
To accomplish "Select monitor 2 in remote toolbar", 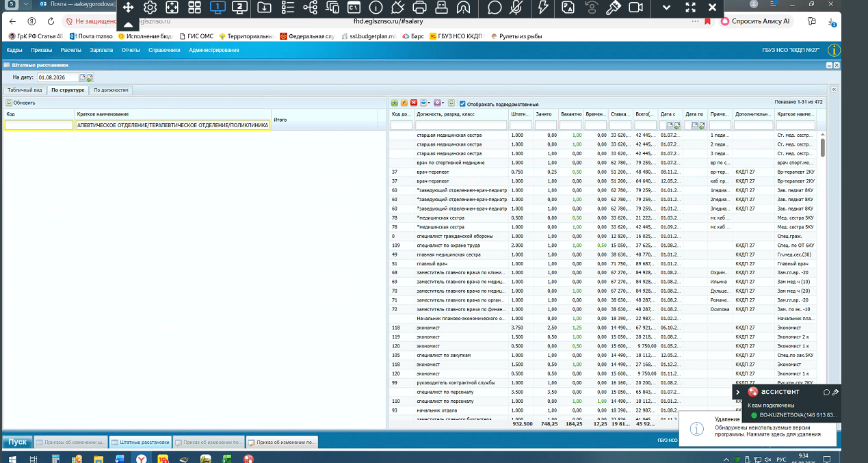I will 239,8.
